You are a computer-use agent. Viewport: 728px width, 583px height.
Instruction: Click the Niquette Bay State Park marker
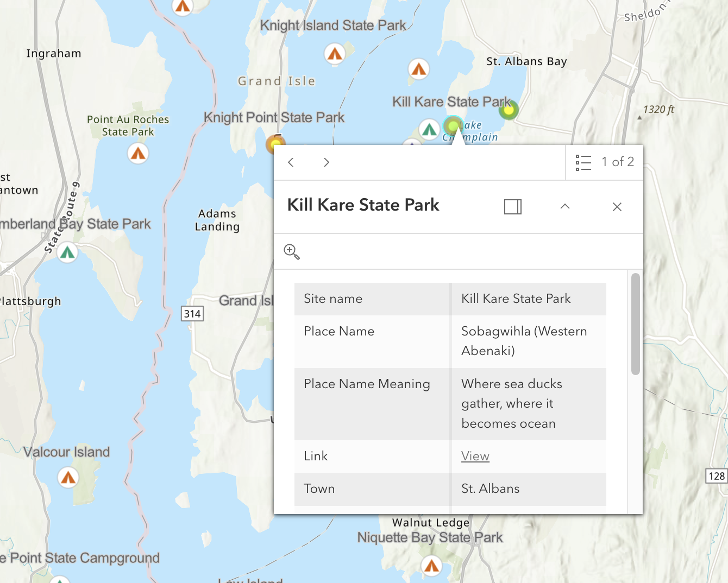431,566
